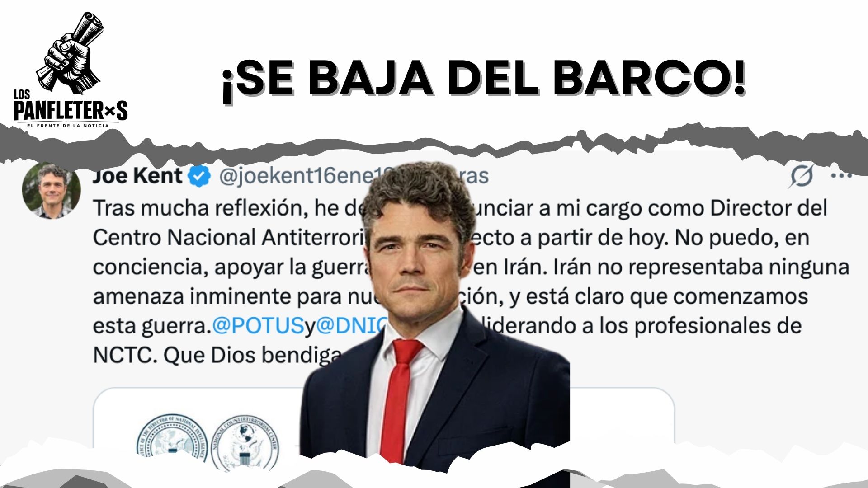Click the blue verified badge
The width and height of the screenshot is (868, 488).
point(199,176)
